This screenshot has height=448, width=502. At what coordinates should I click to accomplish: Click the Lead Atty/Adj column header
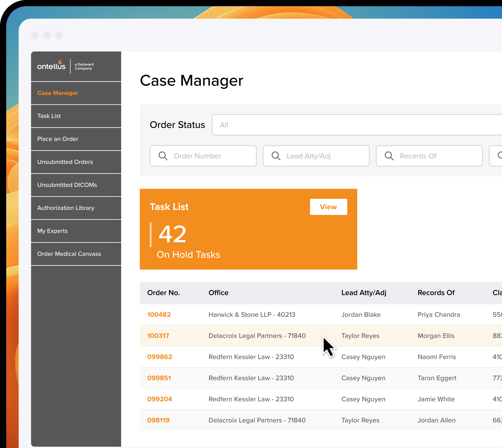[x=364, y=293]
